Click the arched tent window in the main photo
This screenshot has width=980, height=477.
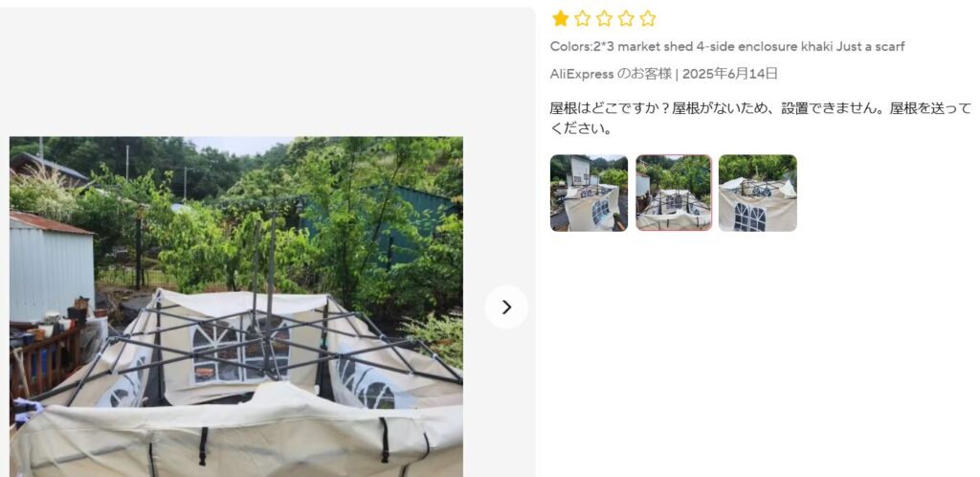tap(240, 351)
